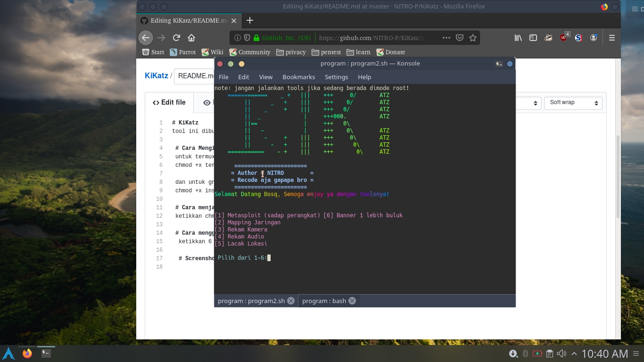The image size is (644, 362).
Task: Open the Bluetooth tray icon
Action: click(x=525, y=354)
